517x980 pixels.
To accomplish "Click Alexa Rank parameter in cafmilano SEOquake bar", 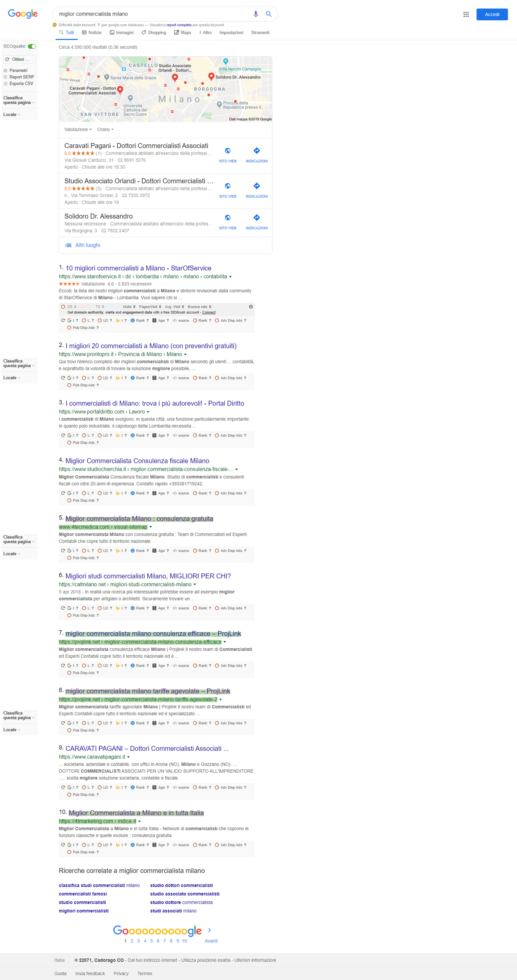I will tap(140, 608).
